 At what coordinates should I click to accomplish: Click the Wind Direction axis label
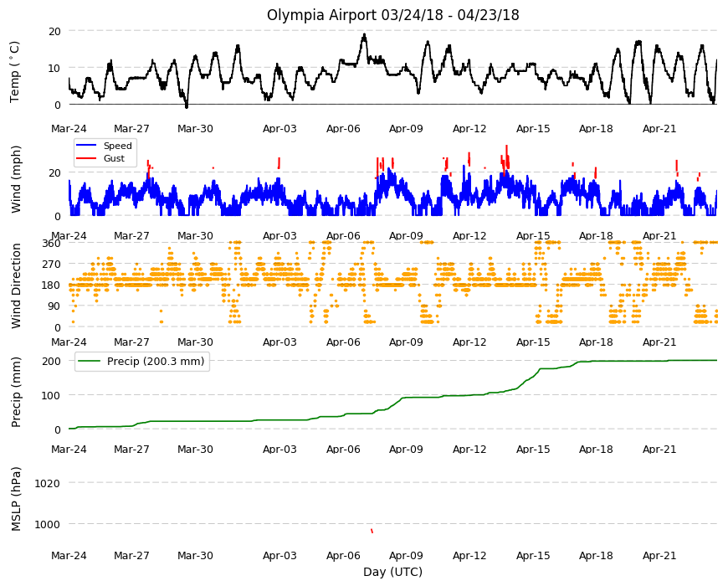point(16,285)
